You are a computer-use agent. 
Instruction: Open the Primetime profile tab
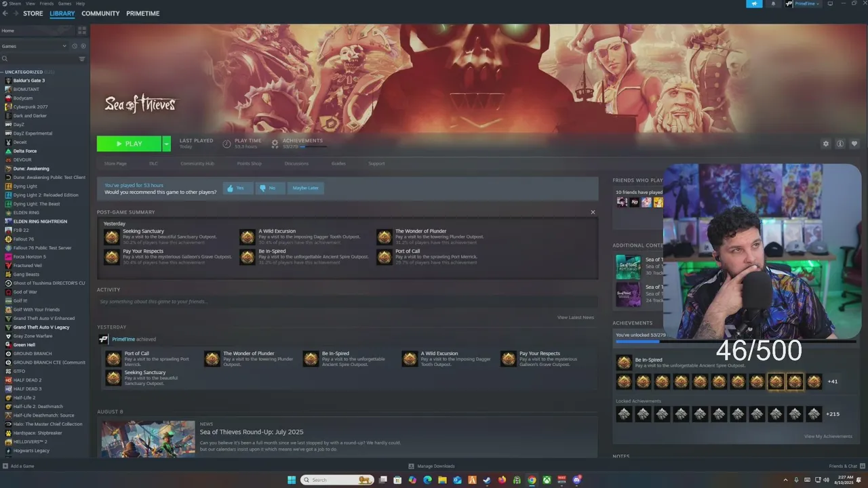coord(143,14)
